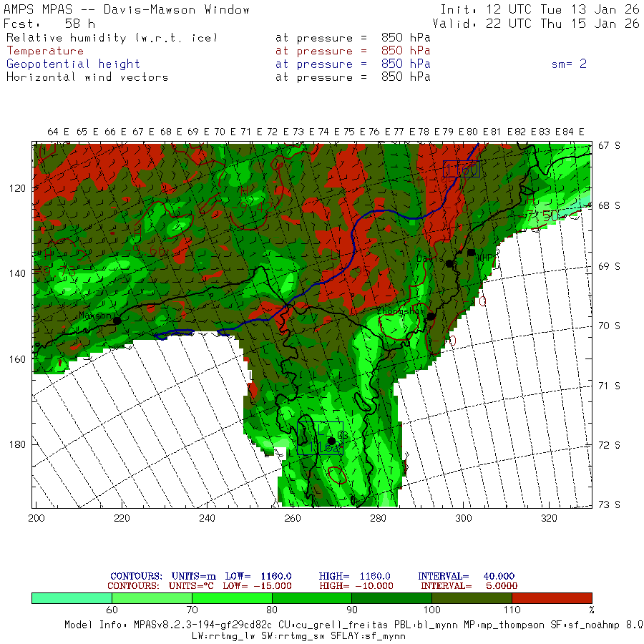Click the 'Fcst: 58 h' forecast hour text
The width and height of the screenshot is (644, 644).
click(x=49, y=24)
